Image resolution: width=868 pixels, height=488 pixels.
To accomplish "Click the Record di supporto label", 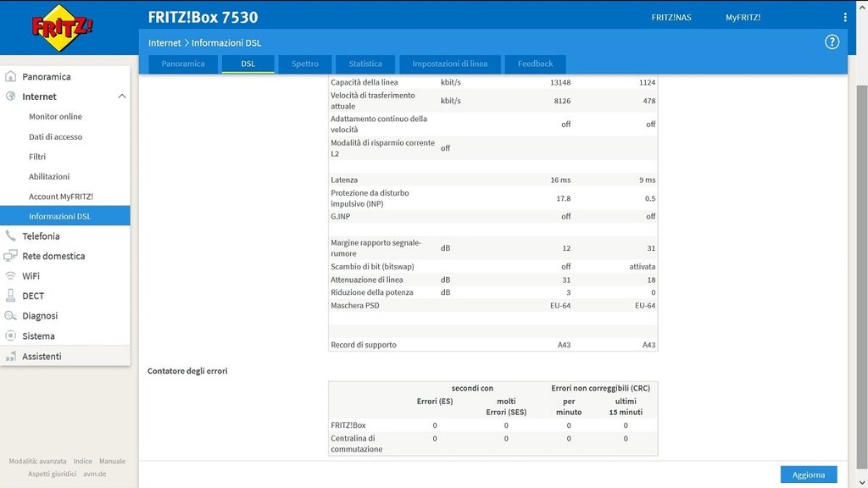I will [363, 345].
